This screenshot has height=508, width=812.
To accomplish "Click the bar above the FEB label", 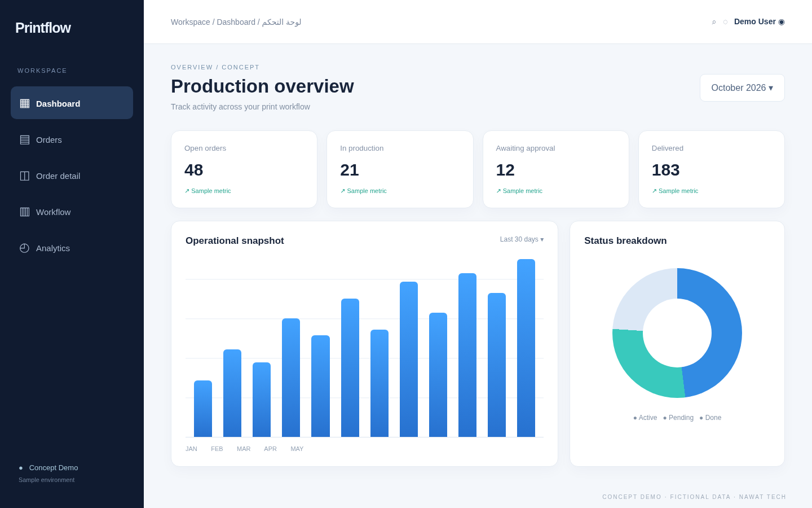I will click(232, 393).
